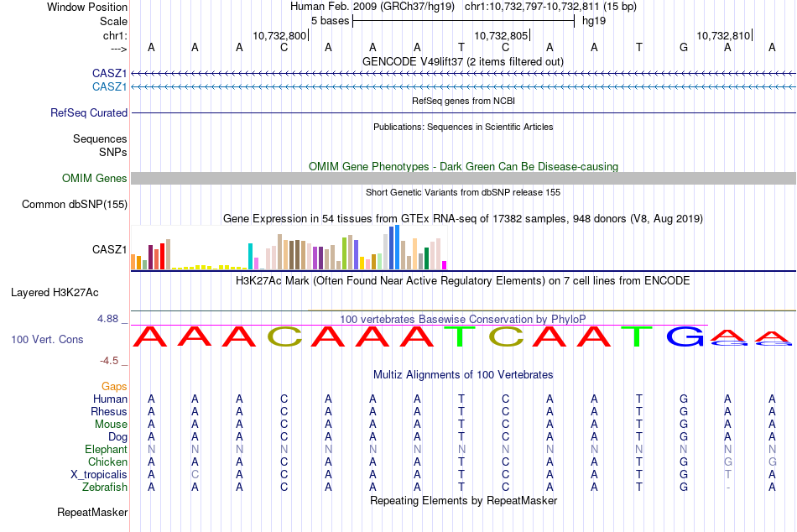Click the 5 bases scale bar label
Screen dimensions: 797x532
[x=331, y=21]
